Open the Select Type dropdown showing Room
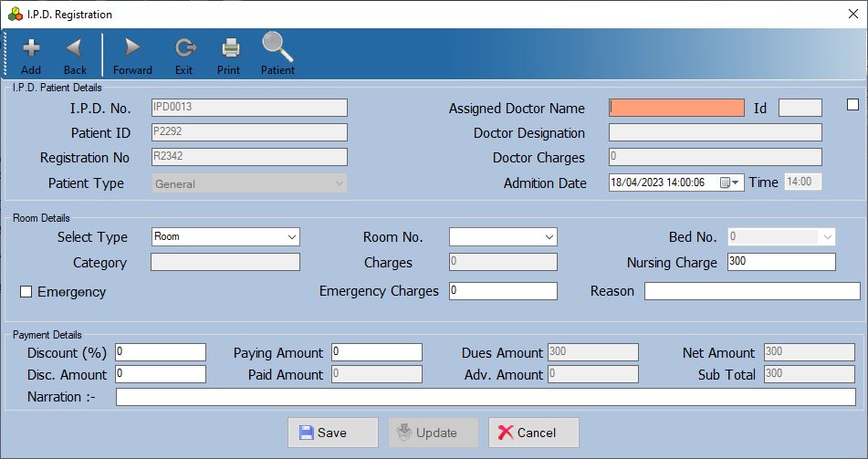Viewport: 868px width, 459px height. pyautogui.click(x=225, y=237)
